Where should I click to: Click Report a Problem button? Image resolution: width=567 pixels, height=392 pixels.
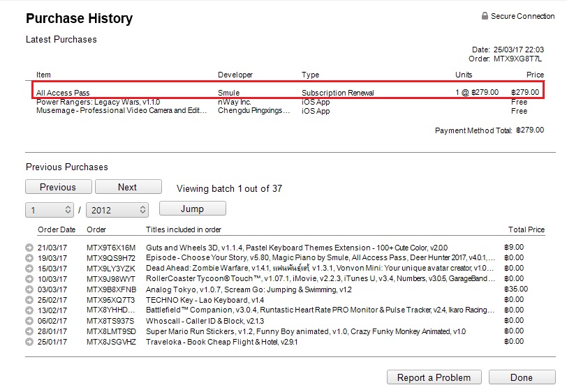tap(434, 377)
